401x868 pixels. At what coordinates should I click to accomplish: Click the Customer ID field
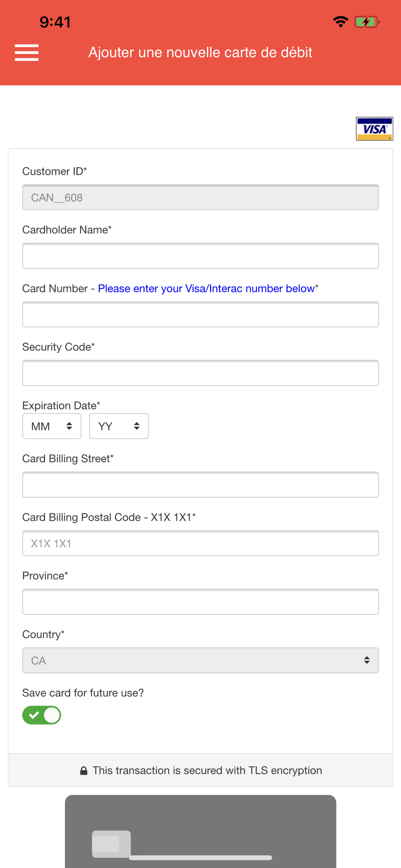[200, 197]
